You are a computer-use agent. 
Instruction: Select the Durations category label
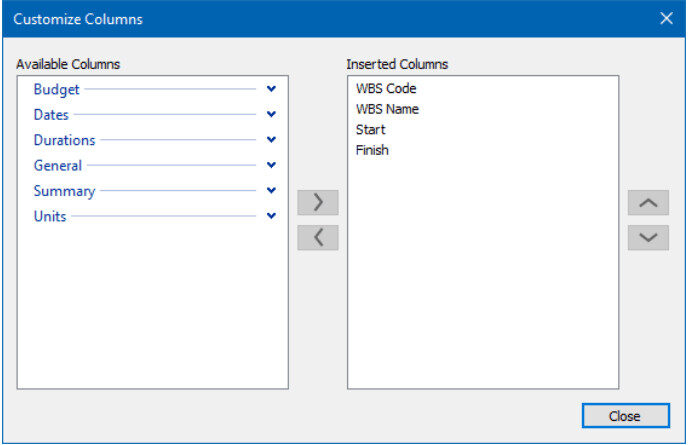[x=64, y=140]
